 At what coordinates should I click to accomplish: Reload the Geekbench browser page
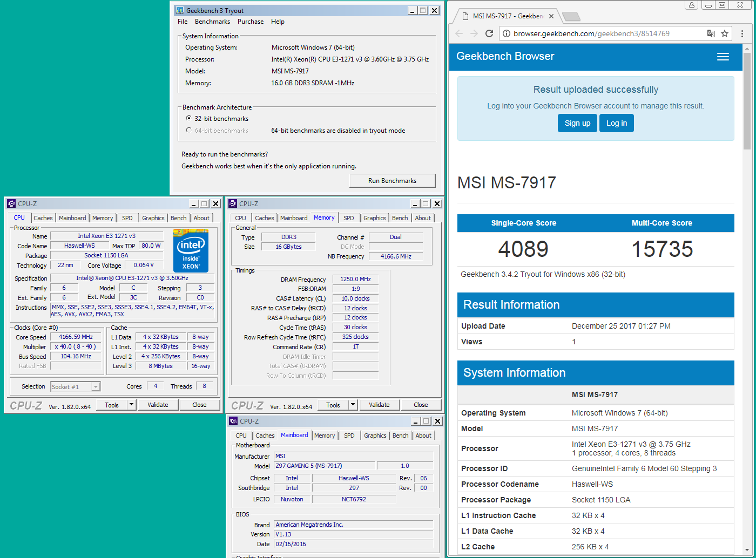tap(489, 33)
